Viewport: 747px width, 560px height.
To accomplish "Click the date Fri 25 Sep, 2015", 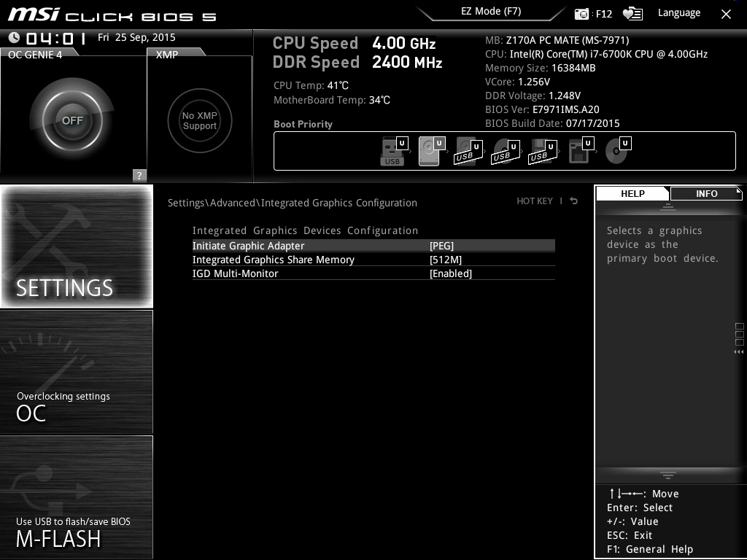I will pos(136,37).
